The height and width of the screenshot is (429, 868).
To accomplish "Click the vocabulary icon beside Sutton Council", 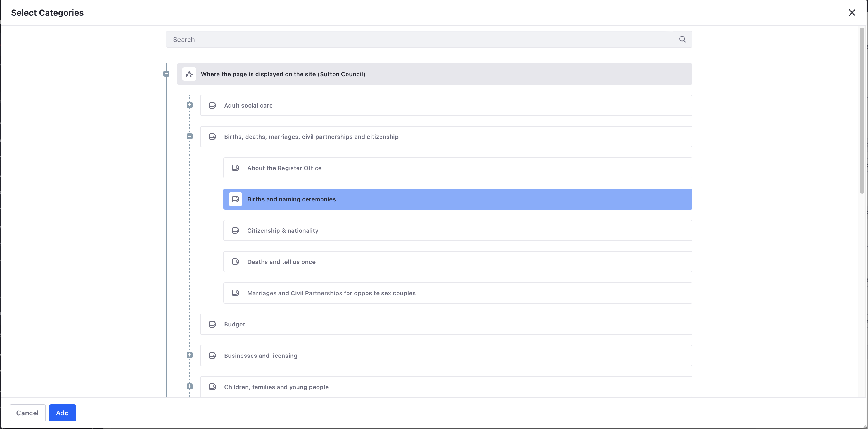I will point(189,74).
